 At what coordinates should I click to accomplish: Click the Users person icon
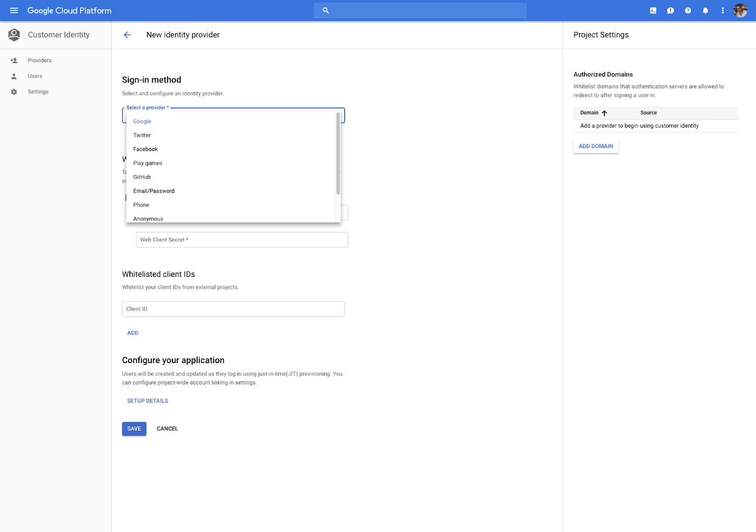click(x=14, y=76)
